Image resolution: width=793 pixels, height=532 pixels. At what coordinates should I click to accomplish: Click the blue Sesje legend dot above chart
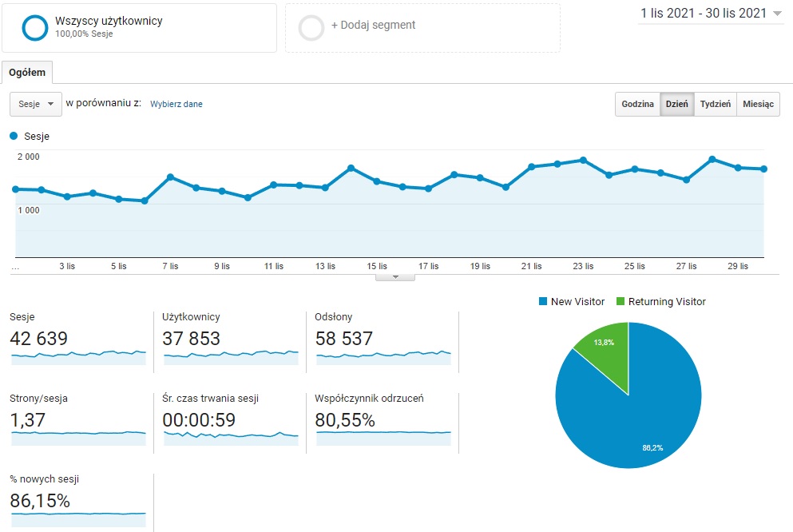(x=14, y=137)
